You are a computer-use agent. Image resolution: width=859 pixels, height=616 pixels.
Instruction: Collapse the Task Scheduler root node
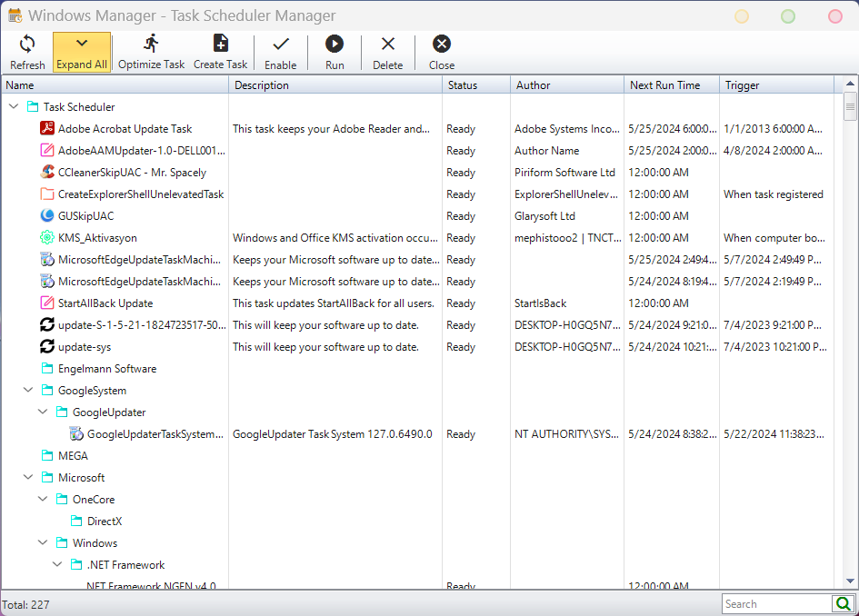(14, 106)
